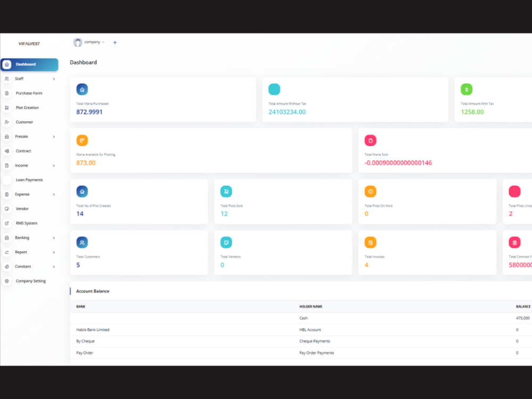Click the HOLDER NAME column header
The height and width of the screenshot is (399, 532).
311,307
